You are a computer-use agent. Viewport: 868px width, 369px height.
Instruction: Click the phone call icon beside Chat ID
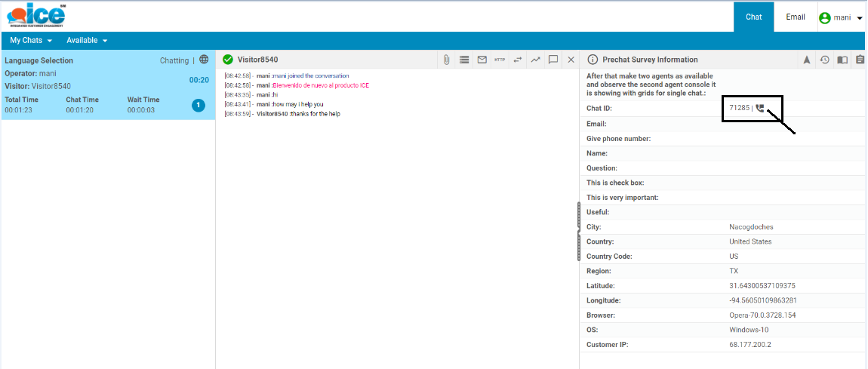(x=760, y=108)
